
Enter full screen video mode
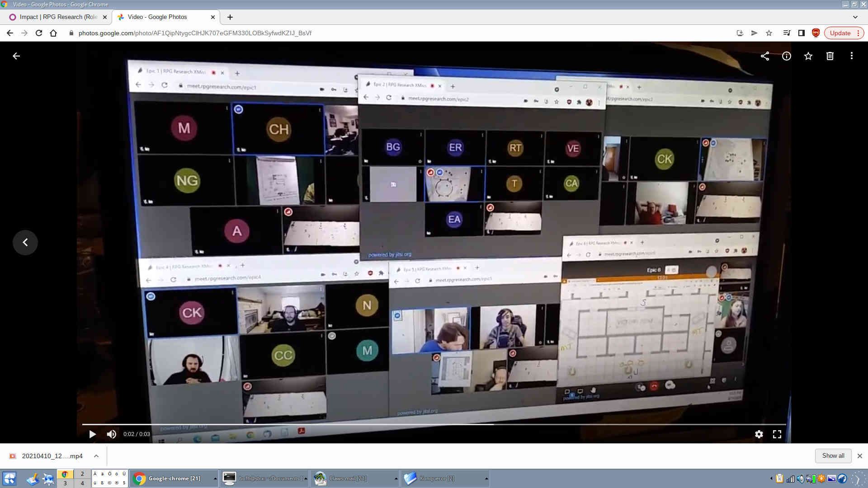pos(777,434)
